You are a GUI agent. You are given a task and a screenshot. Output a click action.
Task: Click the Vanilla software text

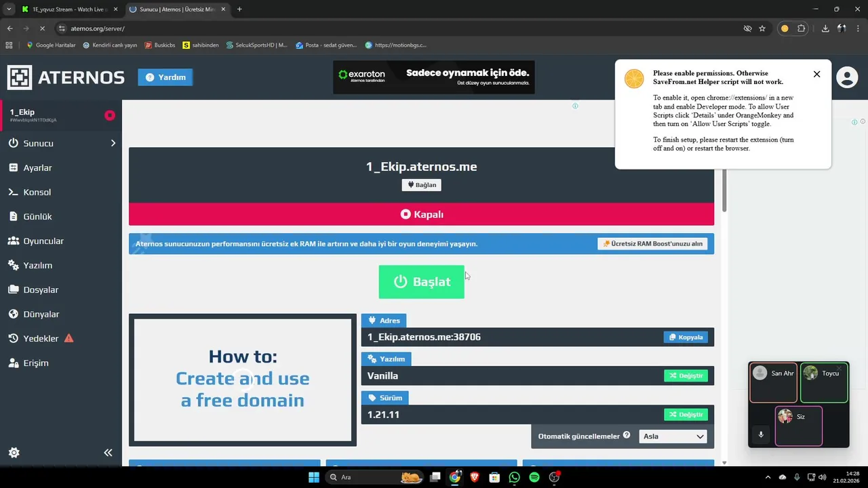click(x=382, y=375)
